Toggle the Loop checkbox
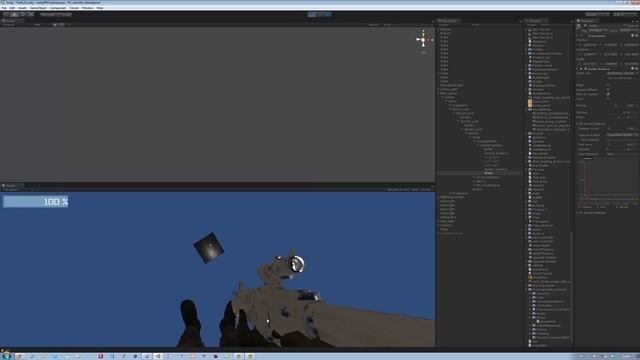Viewport: 640px width, 360px height. click(x=608, y=99)
